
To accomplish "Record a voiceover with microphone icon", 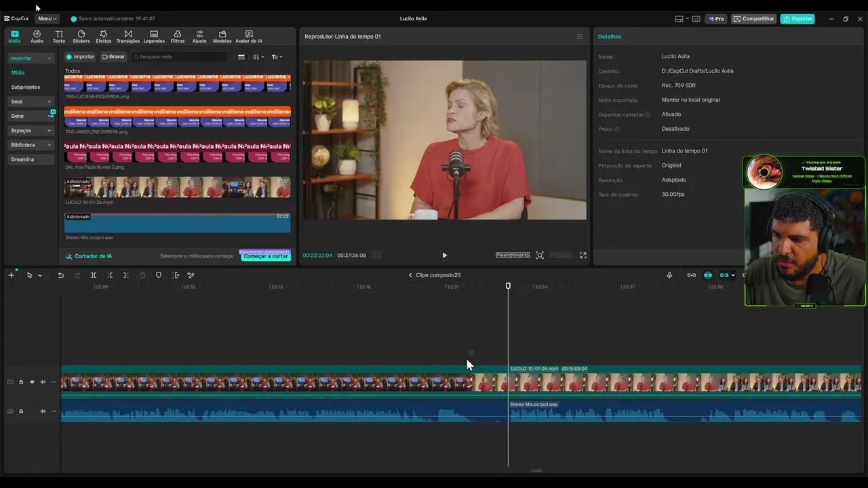I will [669, 275].
